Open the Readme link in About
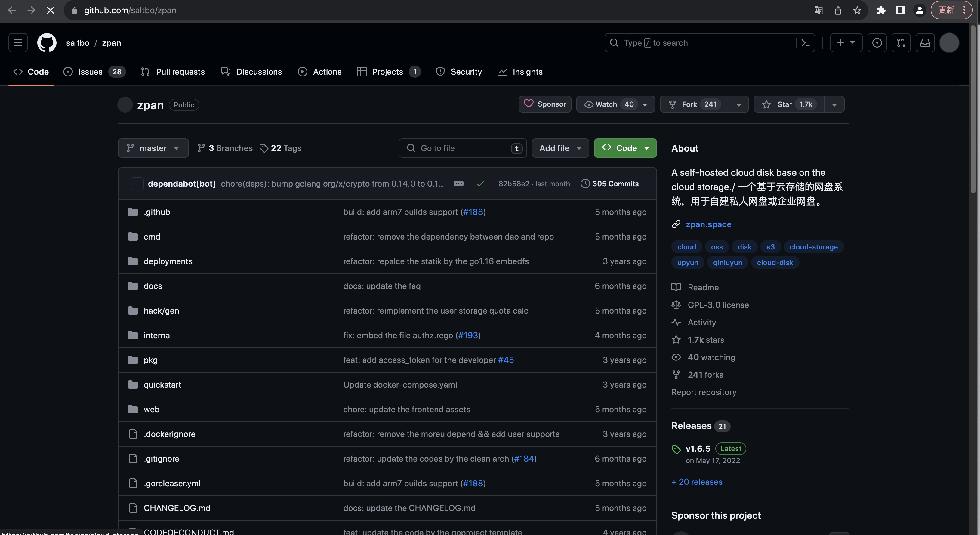 [703, 287]
